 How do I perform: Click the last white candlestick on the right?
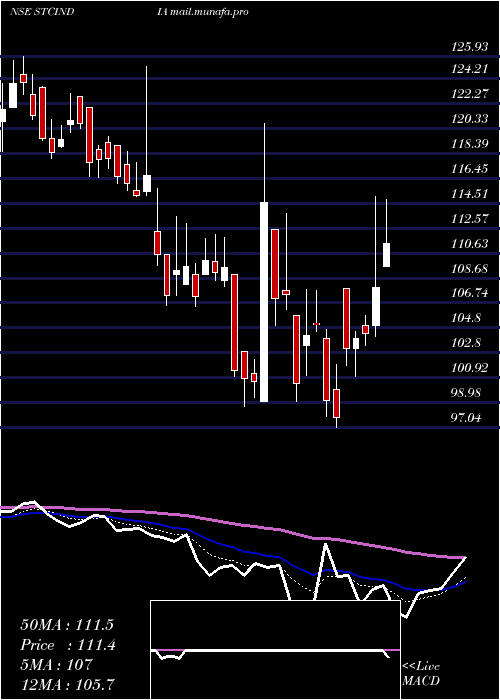click(x=387, y=255)
